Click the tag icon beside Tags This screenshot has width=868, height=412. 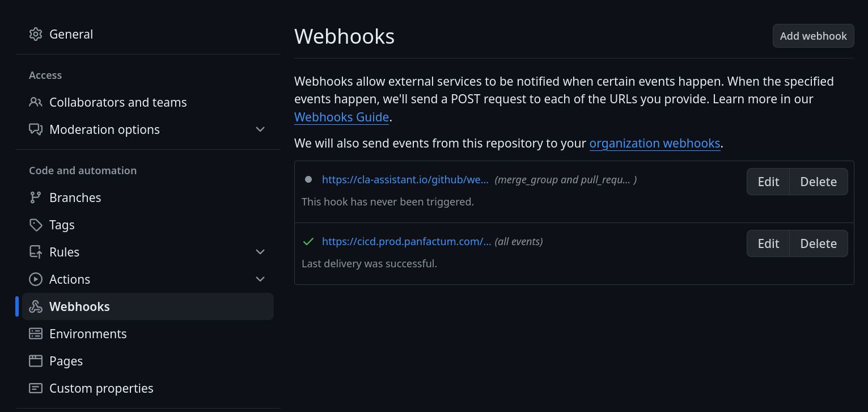coord(36,225)
